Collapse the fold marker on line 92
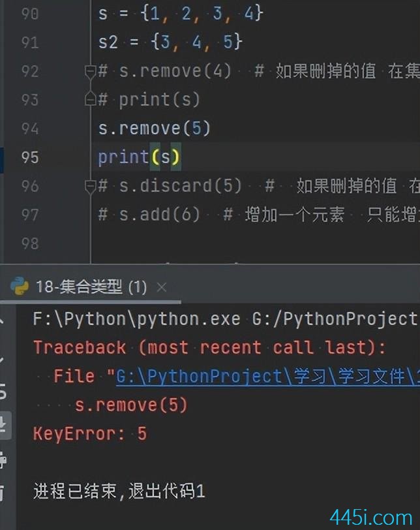Screen dimensions: 420x530 tap(91, 72)
